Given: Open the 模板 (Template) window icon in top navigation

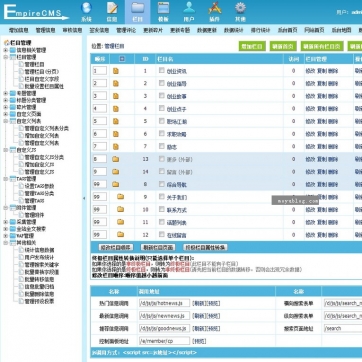Looking at the screenshot, I should (163, 8).
